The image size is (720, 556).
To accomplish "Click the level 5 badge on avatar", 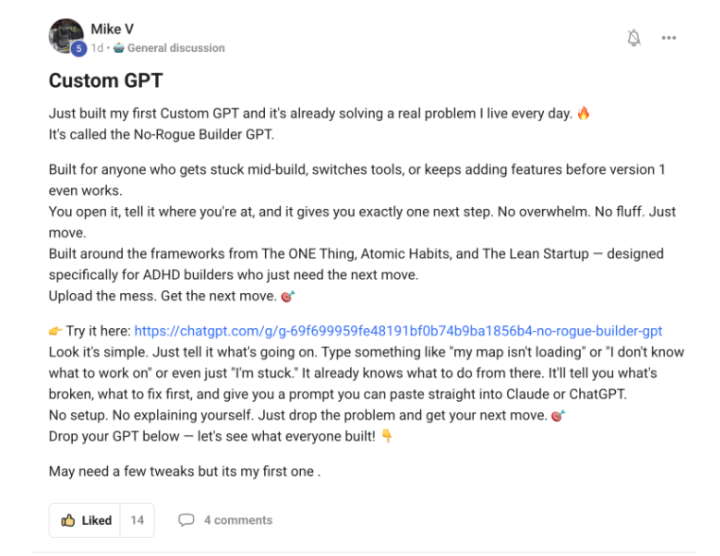I will [x=79, y=48].
